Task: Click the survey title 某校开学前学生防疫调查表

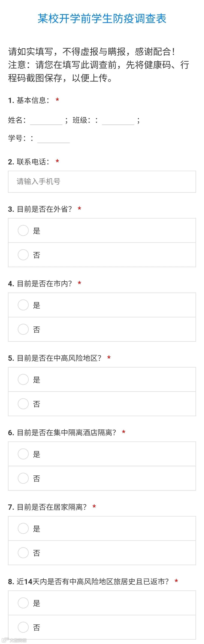Action: point(102,18)
